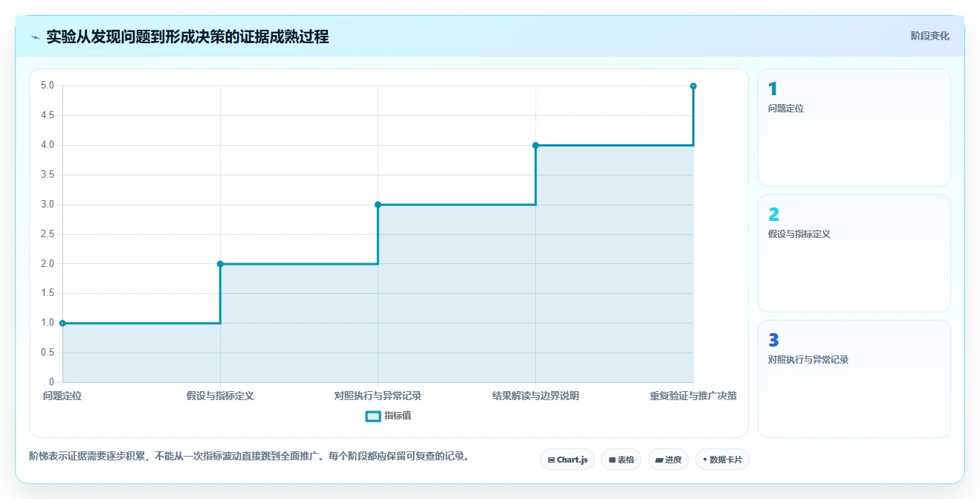The image size is (980, 499).
Task: Select the data point at 对照执行与异常记录
Action: click(x=378, y=205)
